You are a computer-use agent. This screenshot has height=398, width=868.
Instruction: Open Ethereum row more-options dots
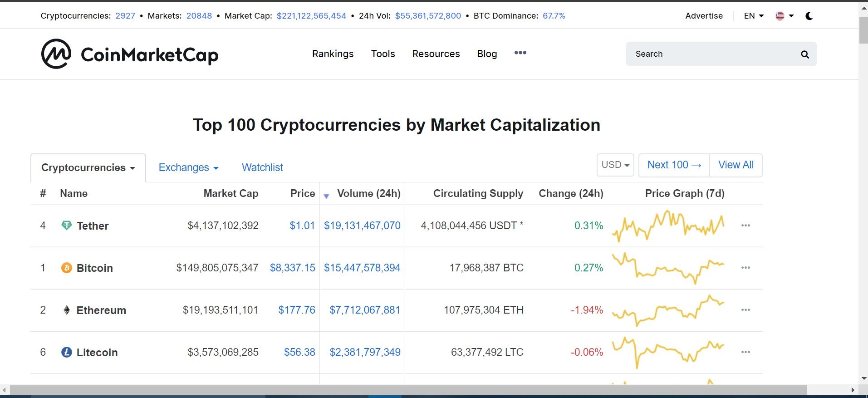[745, 310]
